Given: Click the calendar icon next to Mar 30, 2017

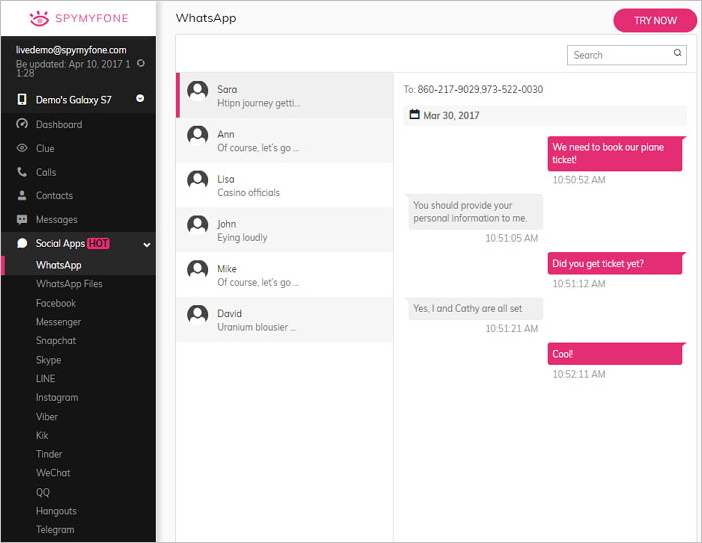Looking at the screenshot, I should coord(415,115).
